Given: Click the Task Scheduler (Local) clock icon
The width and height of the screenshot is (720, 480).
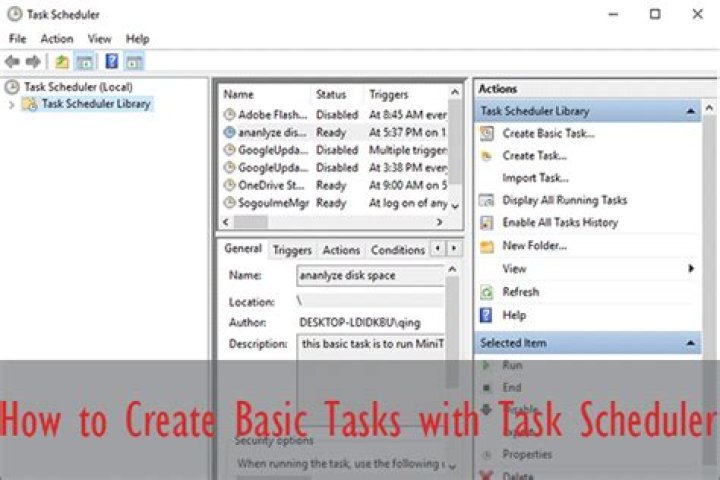Looking at the screenshot, I should [12, 87].
